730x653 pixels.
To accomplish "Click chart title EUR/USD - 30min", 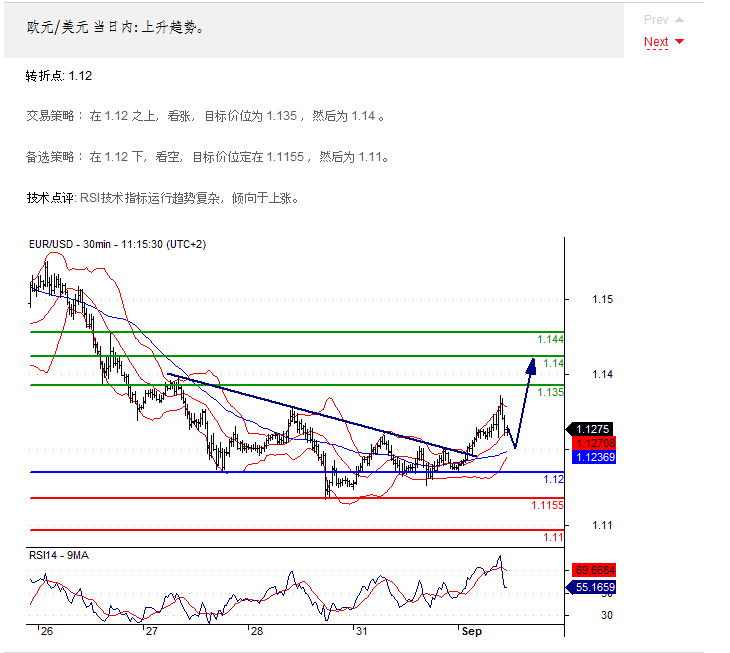I will click(x=117, y=244).
